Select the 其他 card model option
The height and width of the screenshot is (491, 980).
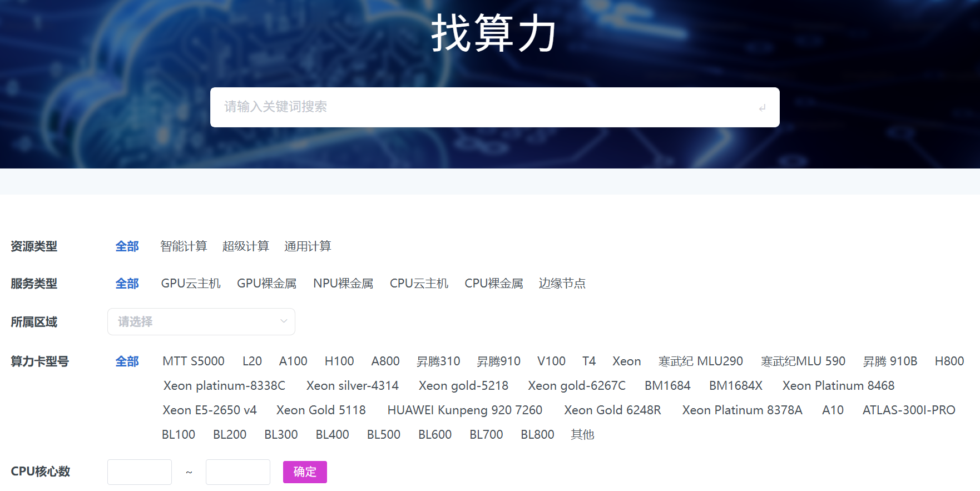[582, 435]
